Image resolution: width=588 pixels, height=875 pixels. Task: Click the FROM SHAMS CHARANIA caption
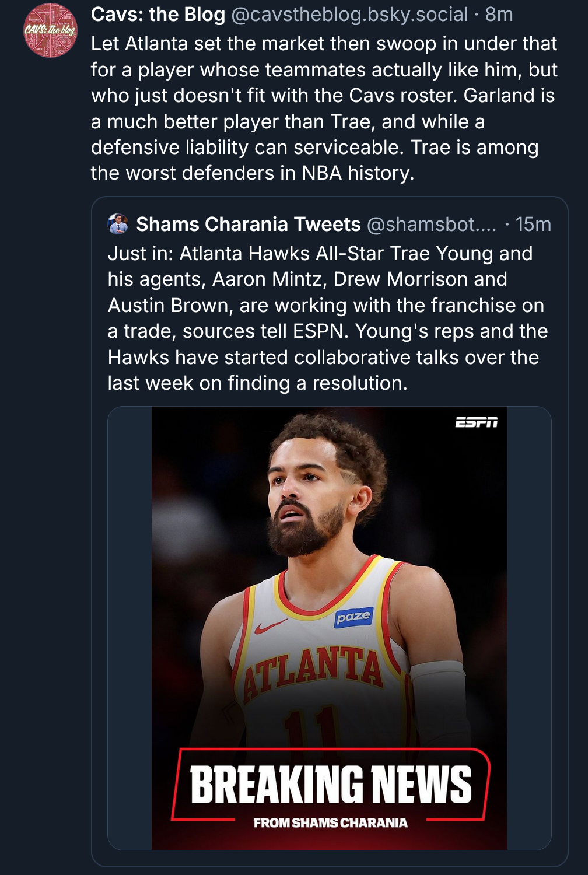click(x=330, y=823)
